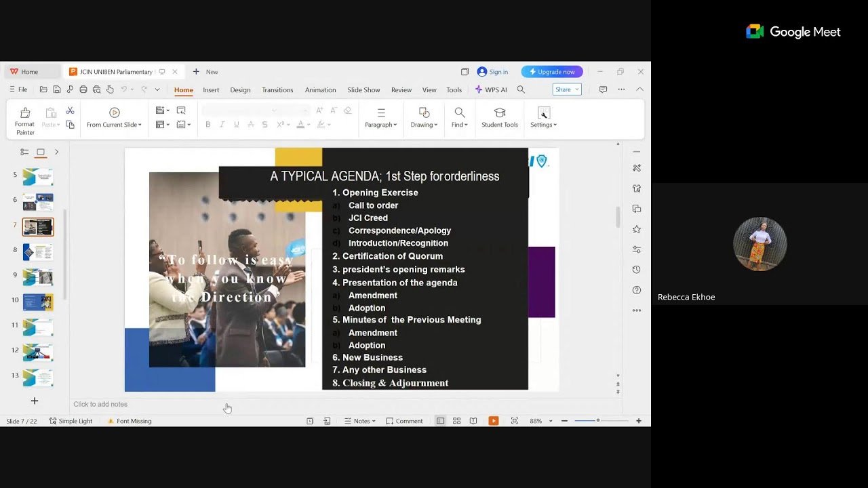
Task: Open the zoom percentage 88% dropdown
Action: (x=550, y=421)
